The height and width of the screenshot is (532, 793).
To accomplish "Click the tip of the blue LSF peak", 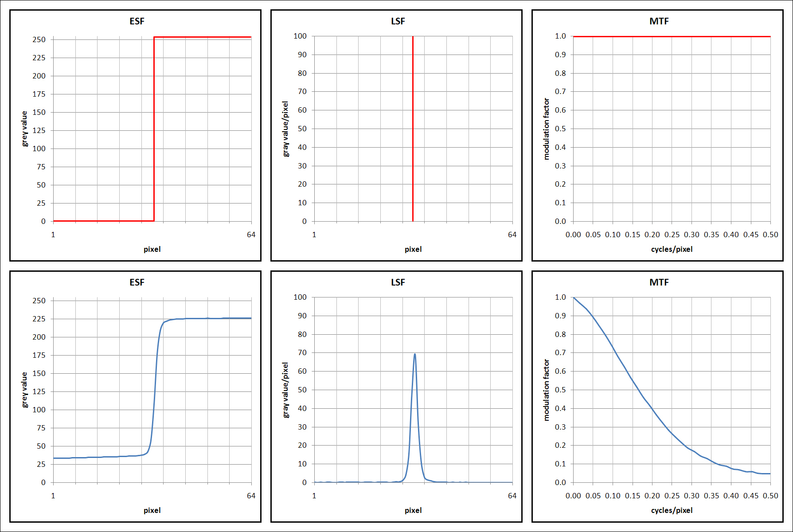I will click(x=414, y=354).
